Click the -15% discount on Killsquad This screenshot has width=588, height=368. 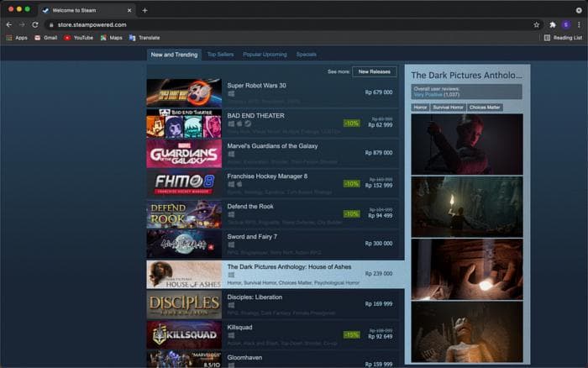click(351, 335)
